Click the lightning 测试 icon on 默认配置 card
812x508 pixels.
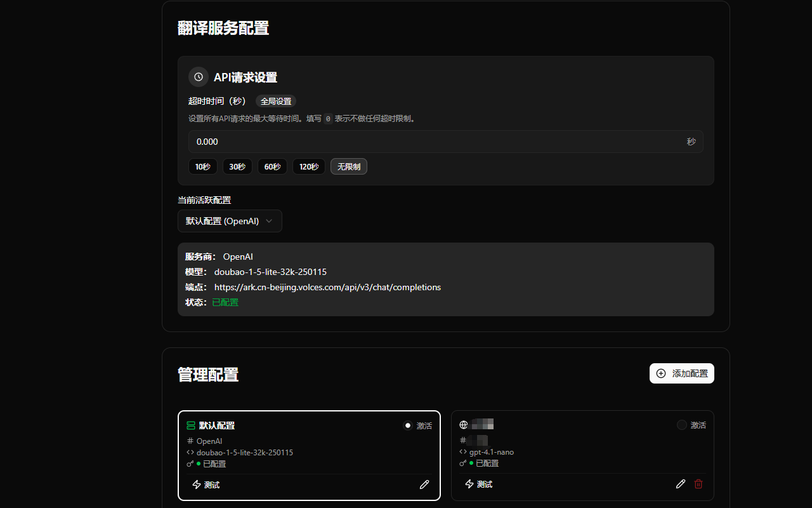[x=197, y=485]
